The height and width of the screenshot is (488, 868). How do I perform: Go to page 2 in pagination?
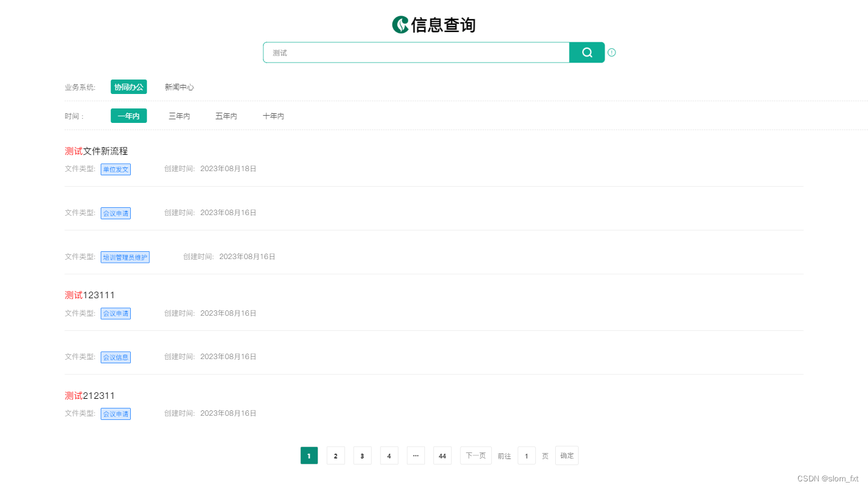pyautogui.click(x=336, y=455)
